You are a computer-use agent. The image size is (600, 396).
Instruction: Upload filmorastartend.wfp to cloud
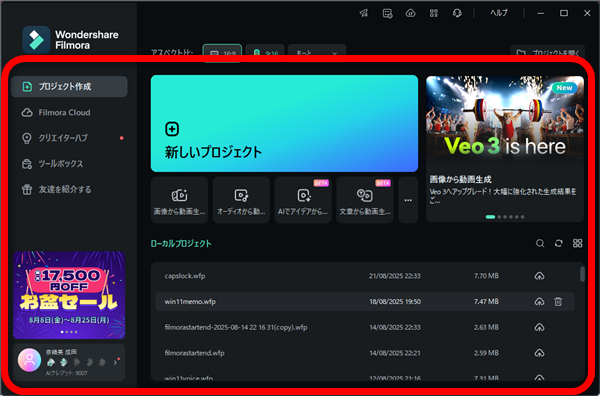click(539, 353)
